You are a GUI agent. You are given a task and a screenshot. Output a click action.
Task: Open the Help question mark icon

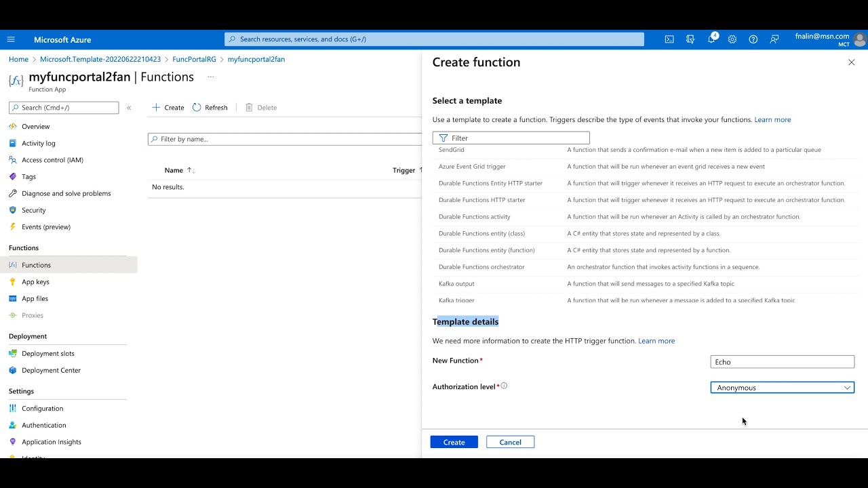pos(753,39)
